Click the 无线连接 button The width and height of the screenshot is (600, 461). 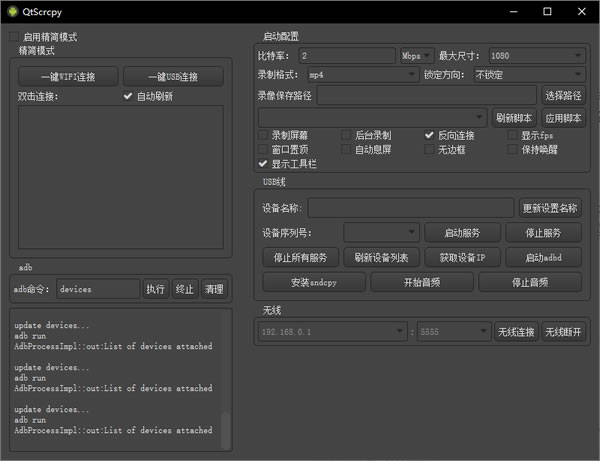coord(515,332)
